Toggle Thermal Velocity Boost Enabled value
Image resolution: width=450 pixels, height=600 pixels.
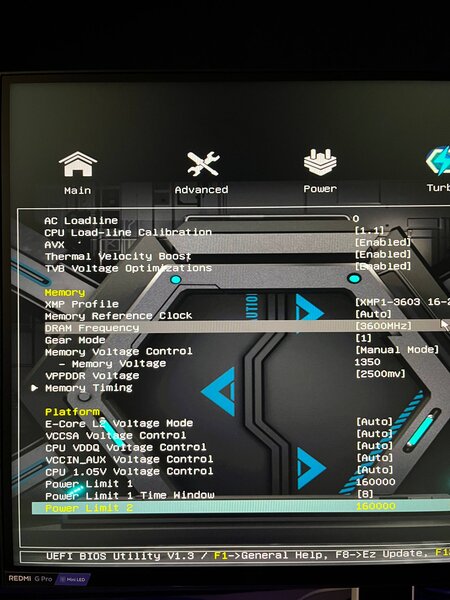383,254
